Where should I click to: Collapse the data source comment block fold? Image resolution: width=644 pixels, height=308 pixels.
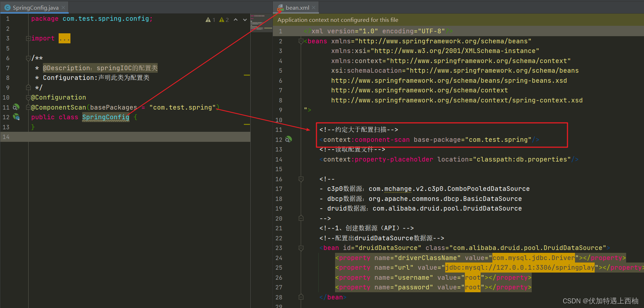pos(301,179)
